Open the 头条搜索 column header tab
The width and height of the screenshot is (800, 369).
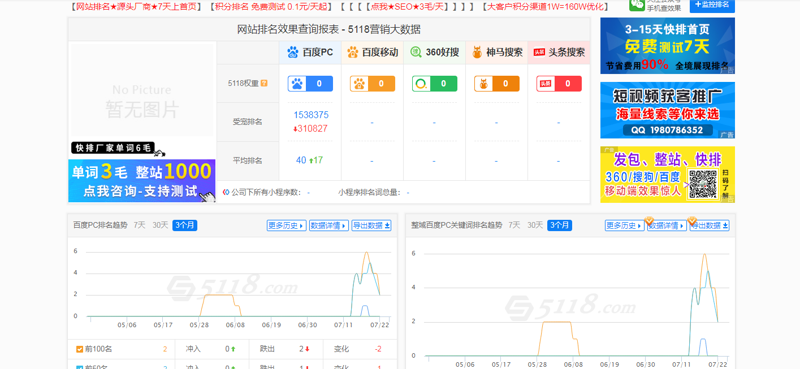pyautogui.click(x=559, y=53)
